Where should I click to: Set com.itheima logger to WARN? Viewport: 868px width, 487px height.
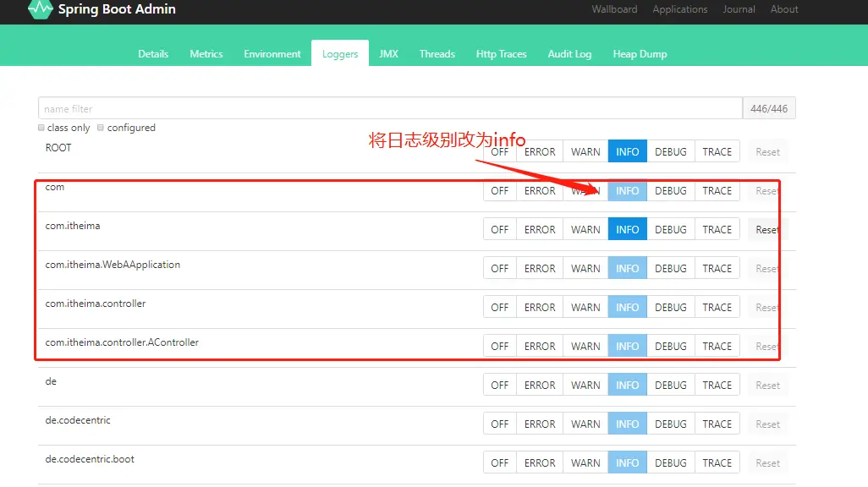[x=585, y=229]
